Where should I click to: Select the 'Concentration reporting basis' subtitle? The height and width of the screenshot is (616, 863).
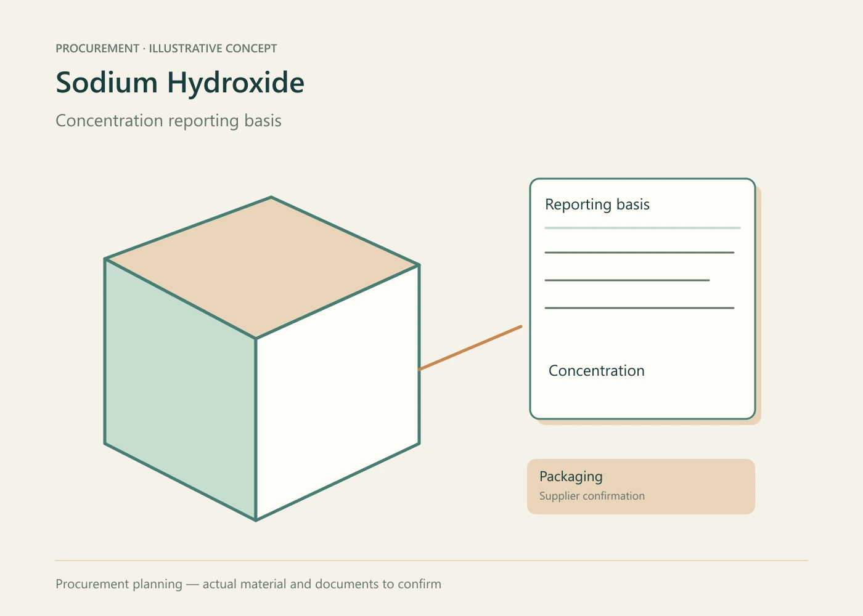coord(168,121)
